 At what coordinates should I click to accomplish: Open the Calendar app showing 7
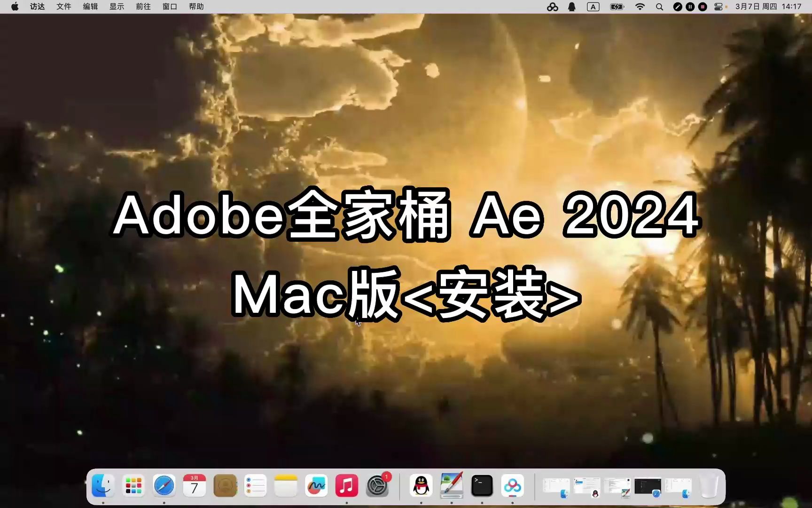coord(195,486)
